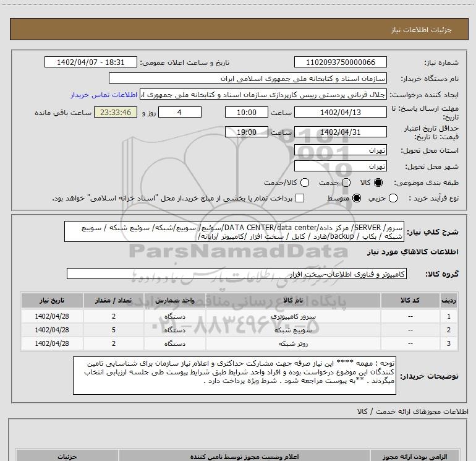Click need date of روتر شبکه row

[52, 343]
